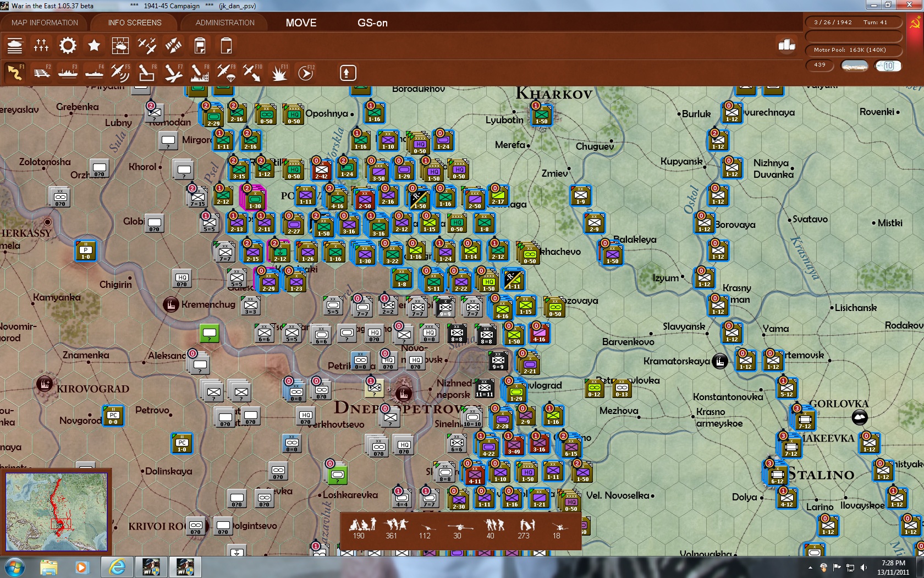Toggle the GS-on ground support indicator

click(x=372, y=23)
